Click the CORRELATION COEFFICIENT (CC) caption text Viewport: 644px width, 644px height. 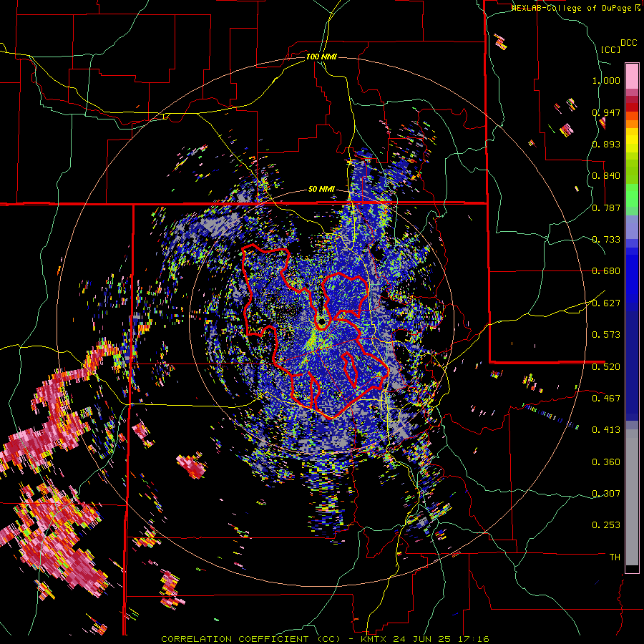pyautogui.click(x=250, y=639)
